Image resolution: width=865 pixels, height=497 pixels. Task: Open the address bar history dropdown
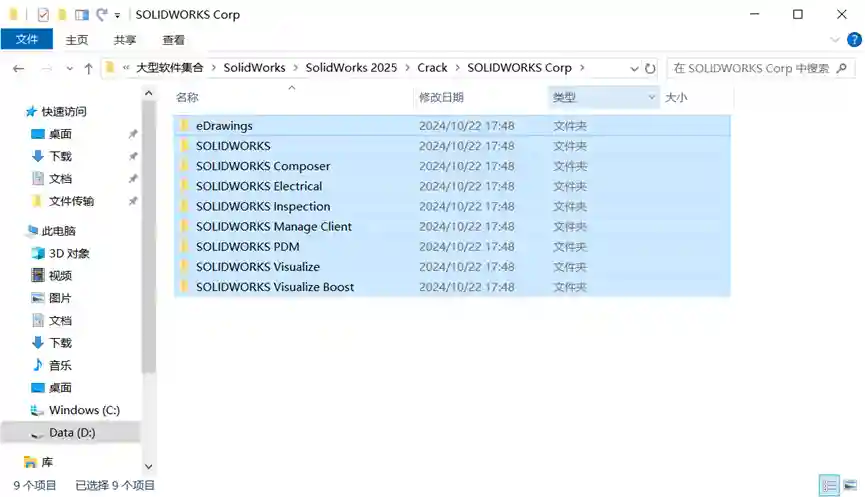pyautogui.click(x=634, y=68)
